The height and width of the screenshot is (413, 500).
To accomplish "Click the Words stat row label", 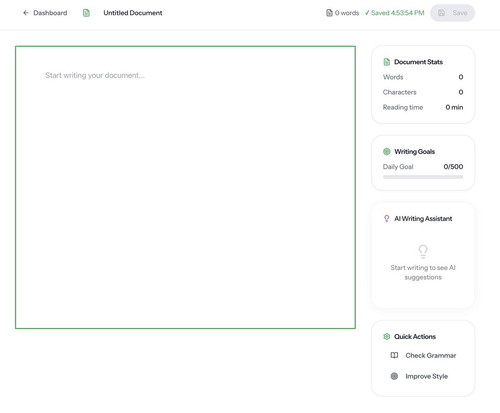I will (393, 77).
